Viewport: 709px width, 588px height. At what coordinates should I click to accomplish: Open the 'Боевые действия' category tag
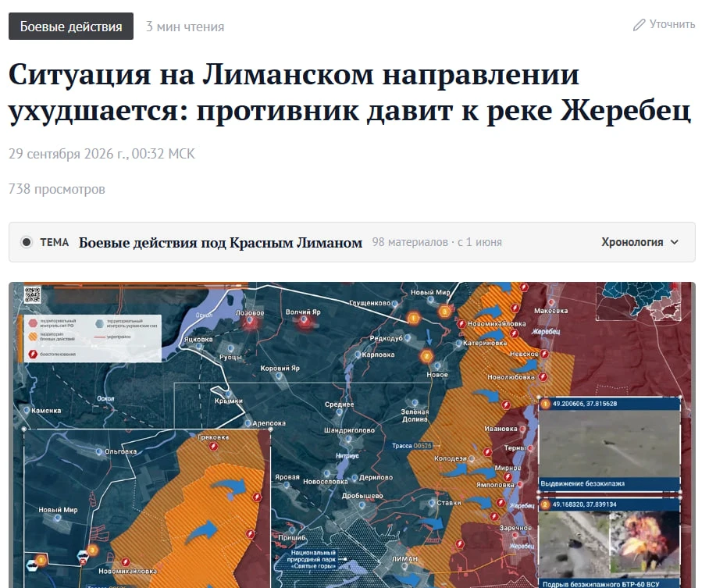tap(71, 27)
